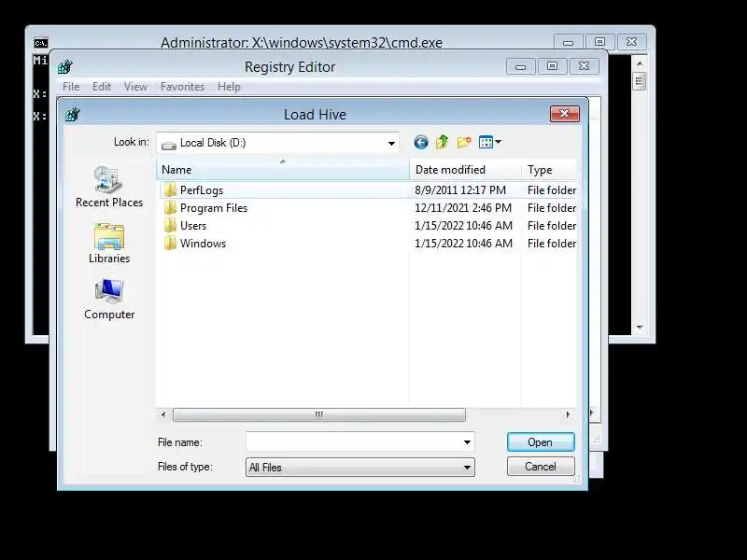Minimize the Registry Editor window
The width and height of the screenshot is (747, 560).
click(x=521, y=66)
